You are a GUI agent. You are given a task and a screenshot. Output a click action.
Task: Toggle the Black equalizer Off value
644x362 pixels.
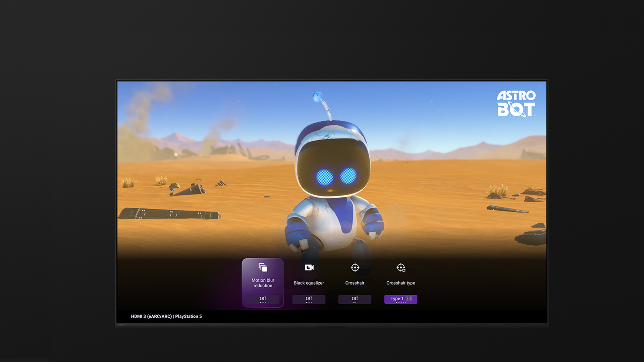[x=309, y=298]
